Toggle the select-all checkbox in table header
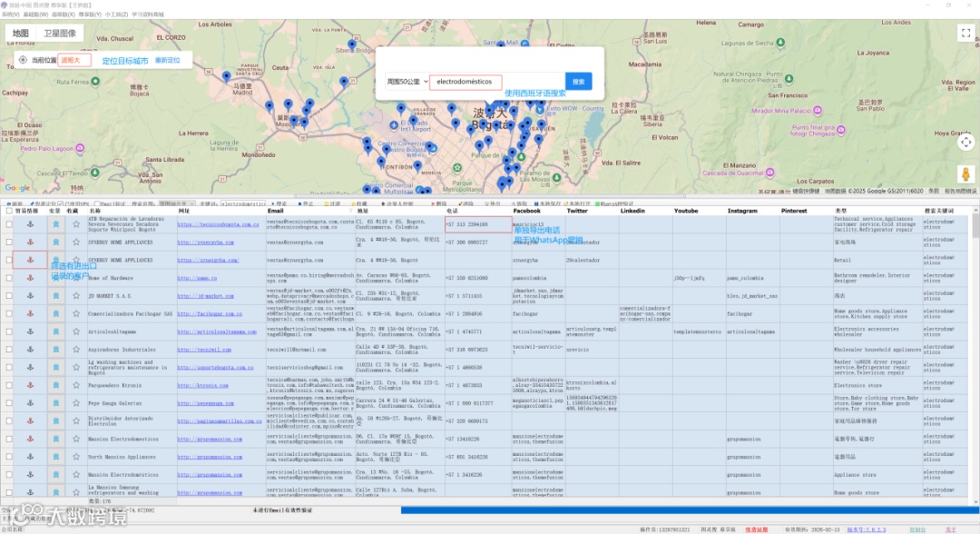The width and height of the screenshot is (980, 534). [x=9, y=211]
